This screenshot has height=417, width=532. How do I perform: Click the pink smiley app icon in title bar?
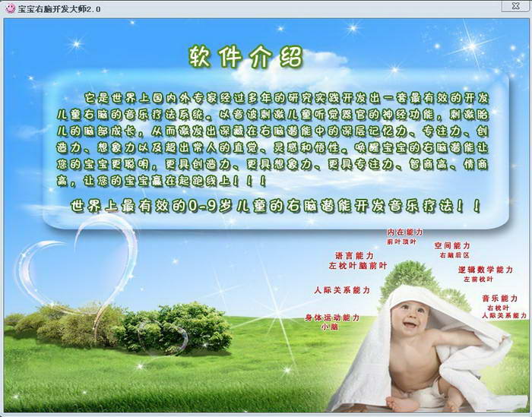point(10,8)
